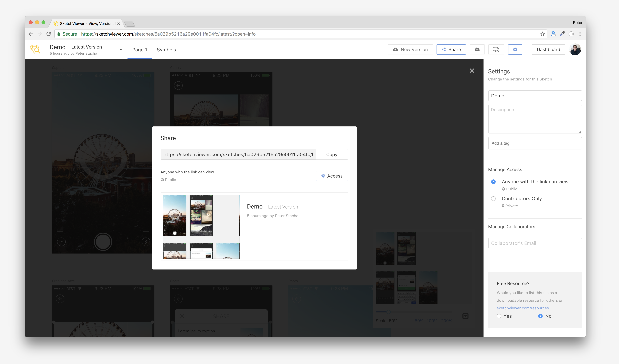Click the artboard export icon next to settings
This screenshot has width=619, height=364.
point(496,49)
